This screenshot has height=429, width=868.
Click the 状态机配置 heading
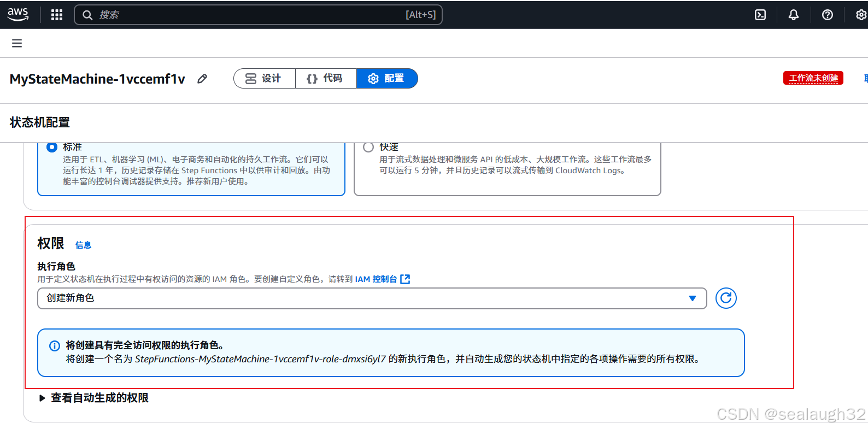coord(40,122)
